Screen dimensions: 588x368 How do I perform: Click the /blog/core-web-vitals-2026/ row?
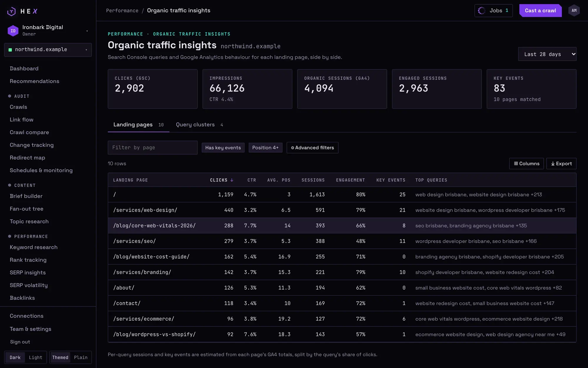342,226
